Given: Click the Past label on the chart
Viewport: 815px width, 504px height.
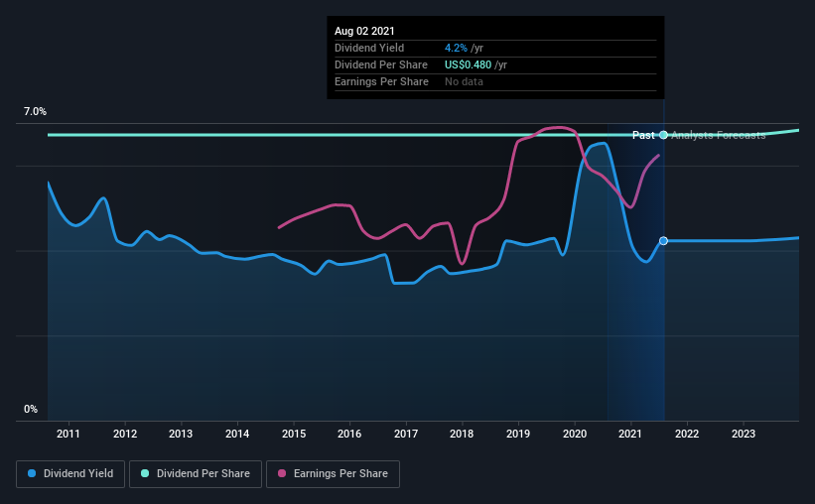Looking at the screenshot, I should [643, 135].
